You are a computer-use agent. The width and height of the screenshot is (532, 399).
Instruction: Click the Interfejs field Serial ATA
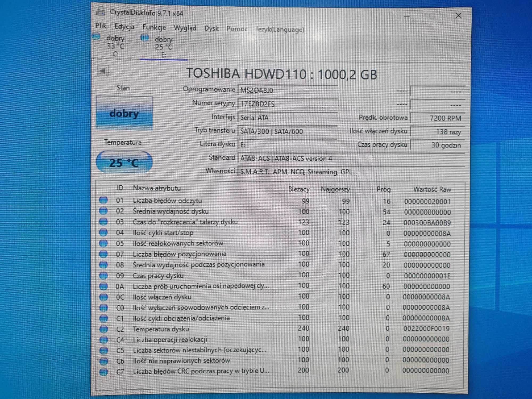tap(287, 118)
